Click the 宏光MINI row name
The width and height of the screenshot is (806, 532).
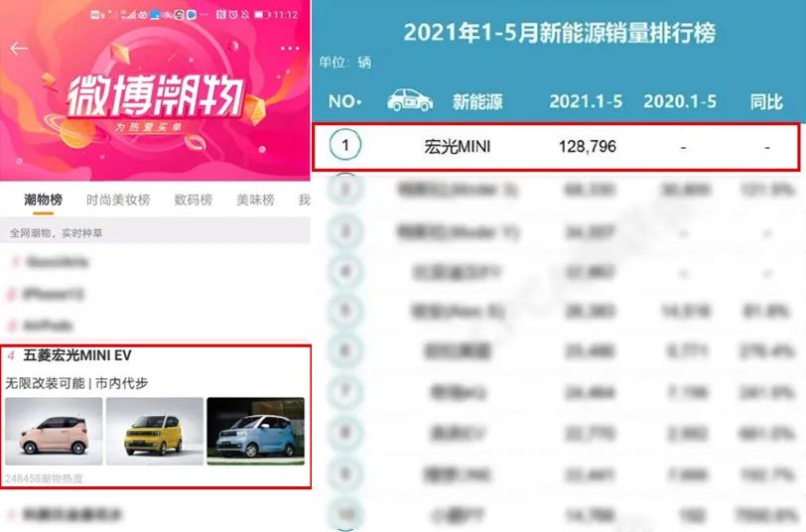pos(457,147)
